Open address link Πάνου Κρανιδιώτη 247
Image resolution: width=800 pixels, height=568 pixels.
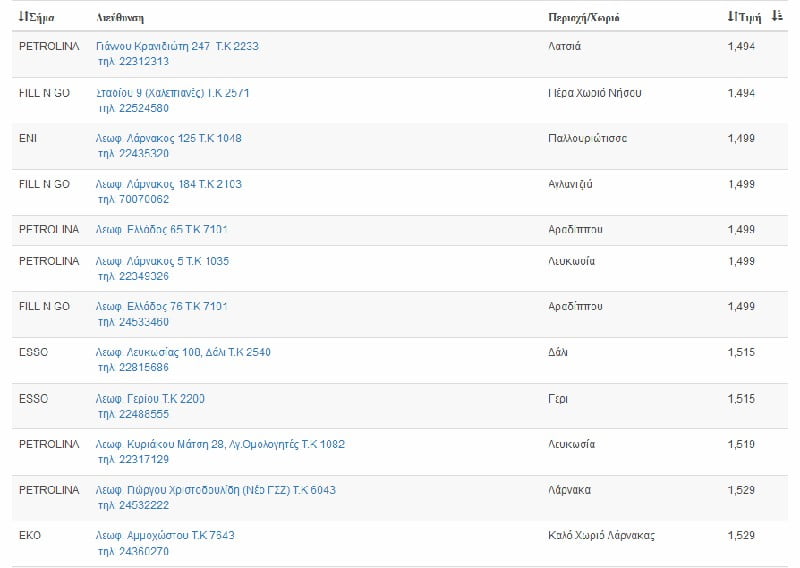(177, 46)
